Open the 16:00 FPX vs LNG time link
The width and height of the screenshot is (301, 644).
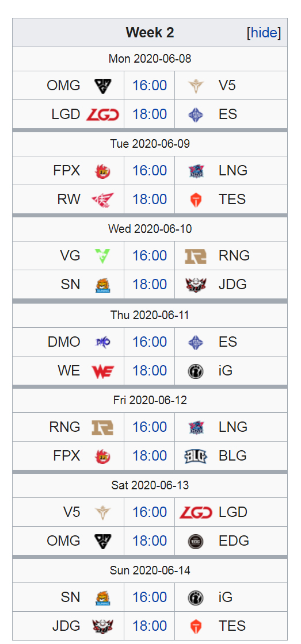click(150, 170)
